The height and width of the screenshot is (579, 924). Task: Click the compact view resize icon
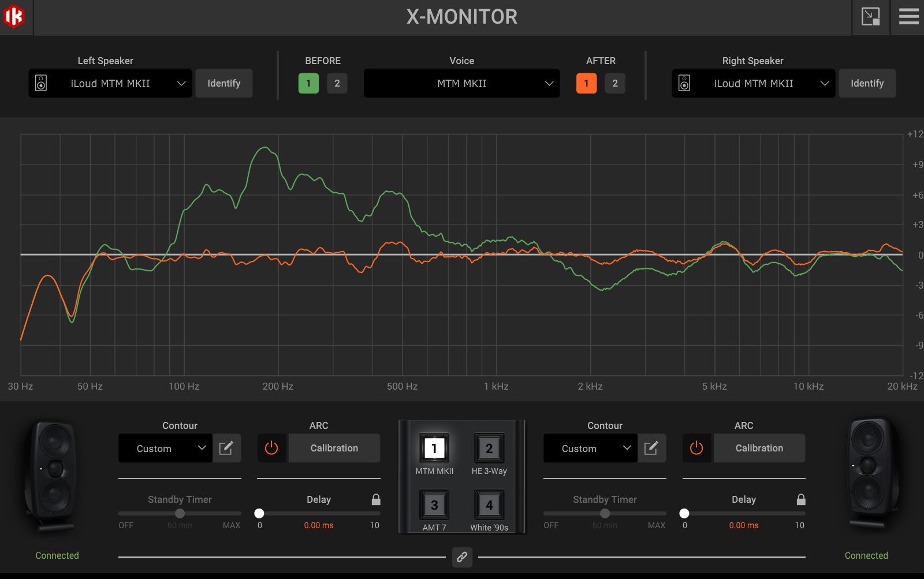tap(870, 17)
